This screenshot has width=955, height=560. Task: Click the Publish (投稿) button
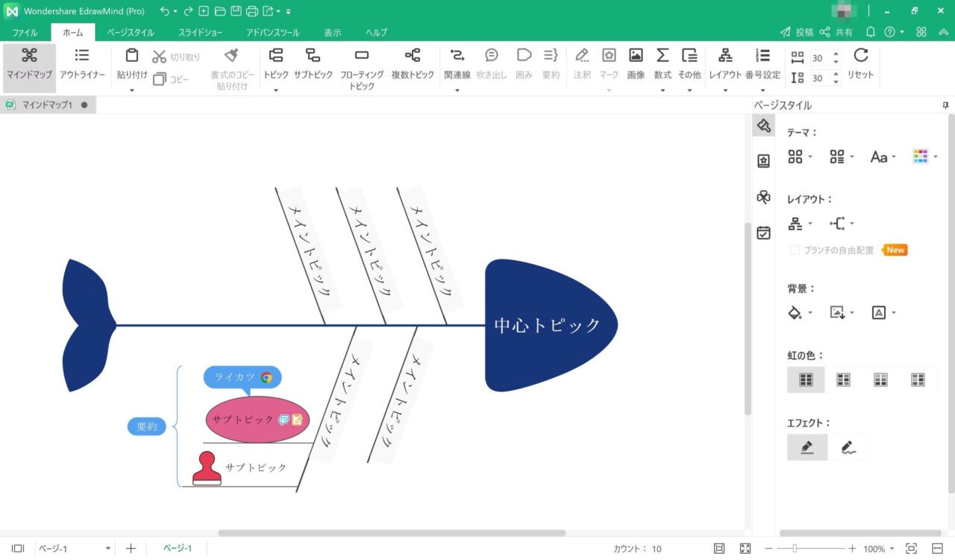[x=797, y=32]
